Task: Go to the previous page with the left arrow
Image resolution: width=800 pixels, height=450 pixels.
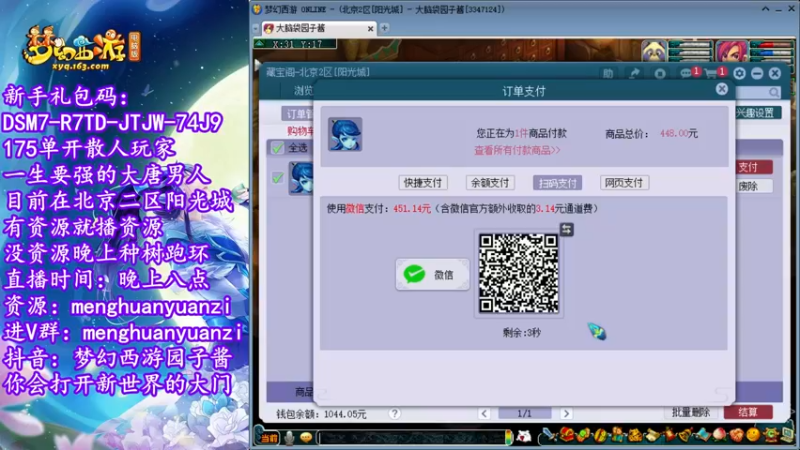Action: (484, 413)
